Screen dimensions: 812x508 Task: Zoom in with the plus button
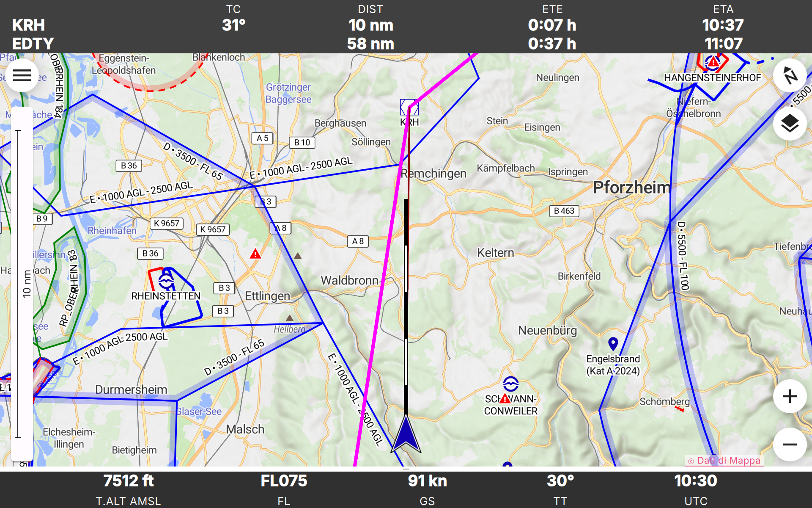point(789,397)
